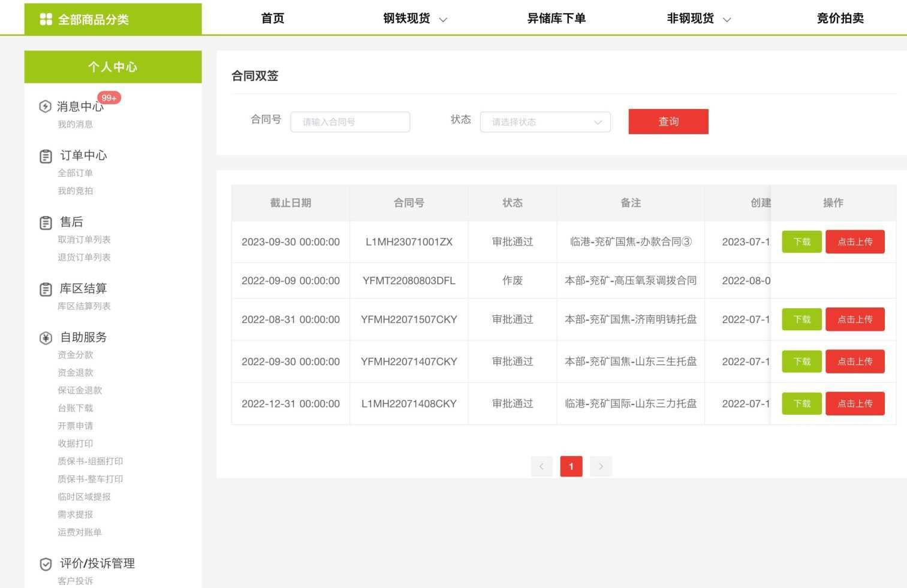Open 取消订单列表 link
Image resolution: width=907 pixels, height=588 pixels.
point(84,240)
